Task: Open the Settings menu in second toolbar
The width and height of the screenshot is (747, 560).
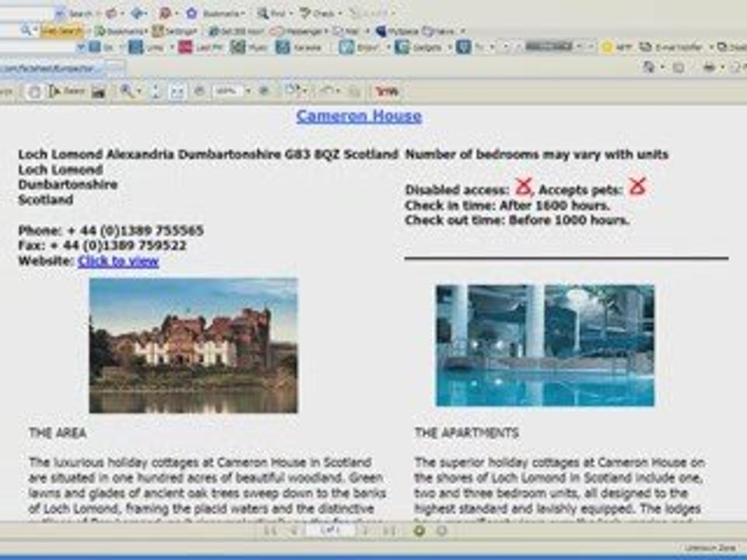Action: [175, 31]
